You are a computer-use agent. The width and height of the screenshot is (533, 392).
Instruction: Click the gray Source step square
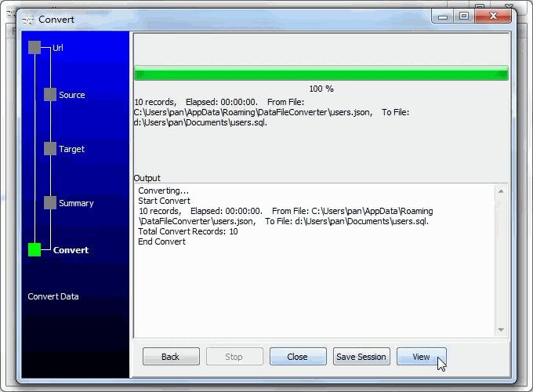(50, 95)
